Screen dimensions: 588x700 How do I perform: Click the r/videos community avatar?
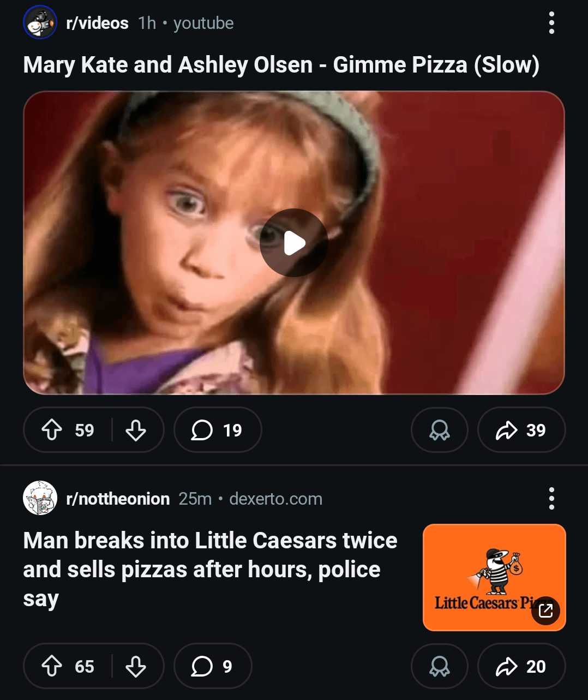click(40, 23)
